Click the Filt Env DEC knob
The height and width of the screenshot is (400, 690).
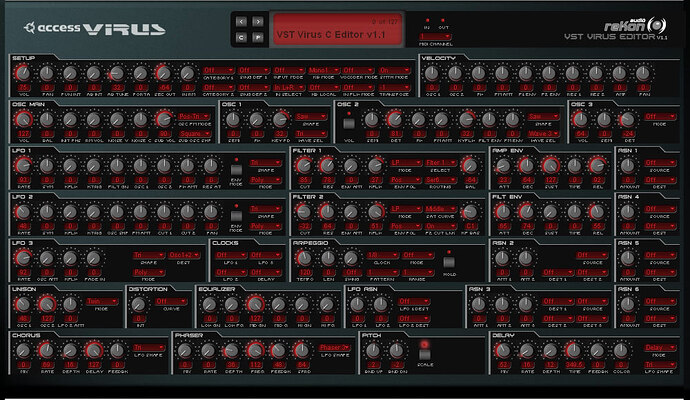pos(527,212)
